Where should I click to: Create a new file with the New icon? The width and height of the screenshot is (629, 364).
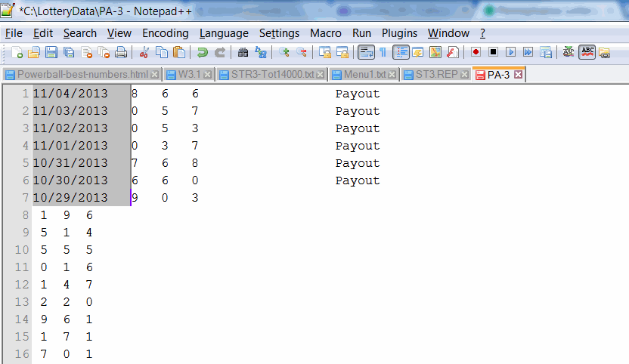(17, 53)
